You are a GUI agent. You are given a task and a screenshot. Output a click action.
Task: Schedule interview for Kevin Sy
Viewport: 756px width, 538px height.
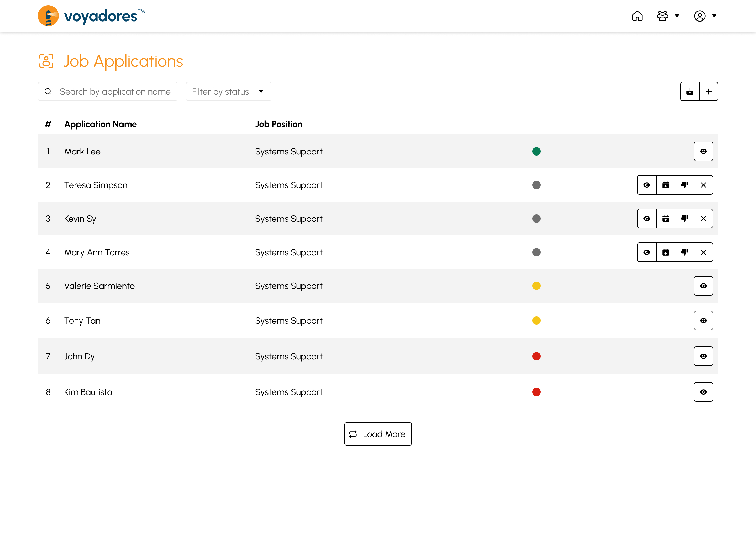tap(666, 219)
